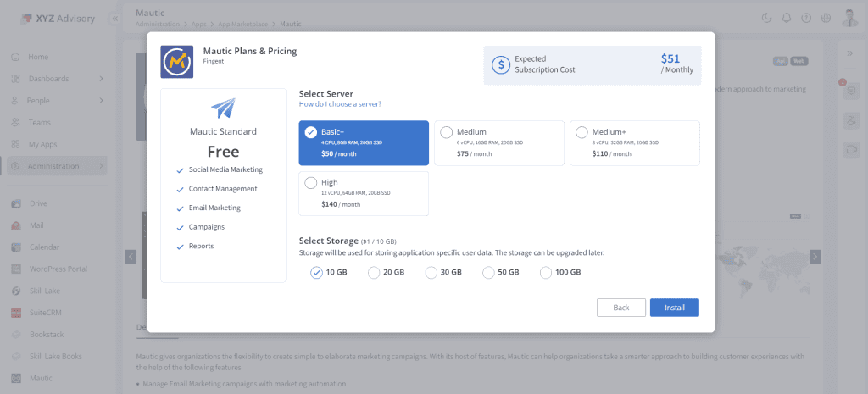Open the chat icon with notification badge
The height and width of the screenshot is (394, 868).
[x=850, y=91]
